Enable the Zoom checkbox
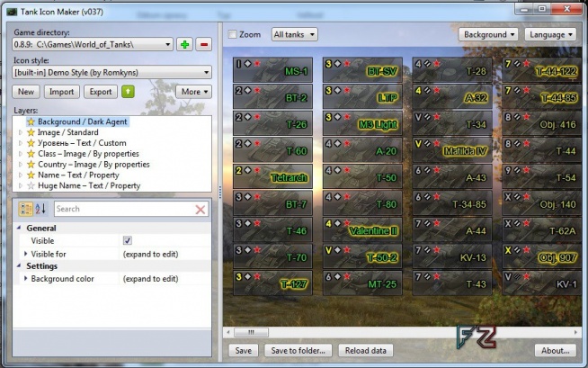588x368 pixels. 233,34
